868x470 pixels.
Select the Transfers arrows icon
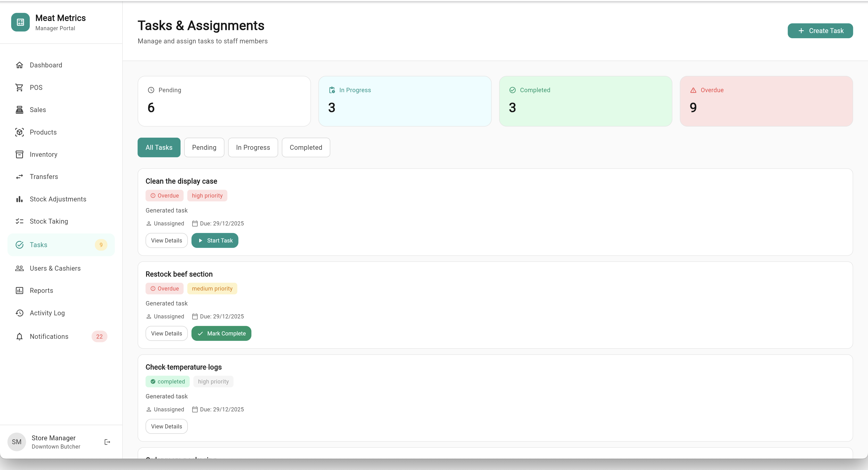20,177
